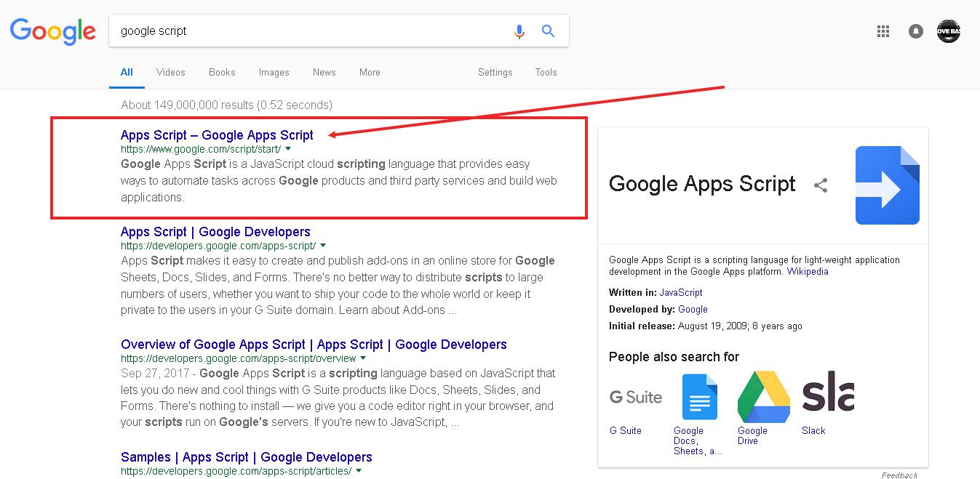Open 'Google Docs, Sheets' related search label
Screen dimensions: 980x479
(x=698, y=440)
